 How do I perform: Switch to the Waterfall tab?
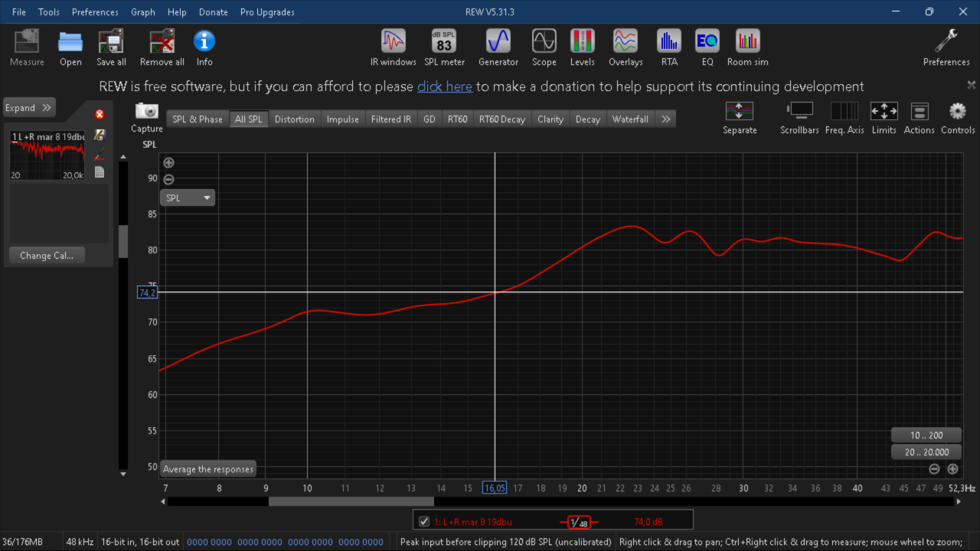click(630, 119)
